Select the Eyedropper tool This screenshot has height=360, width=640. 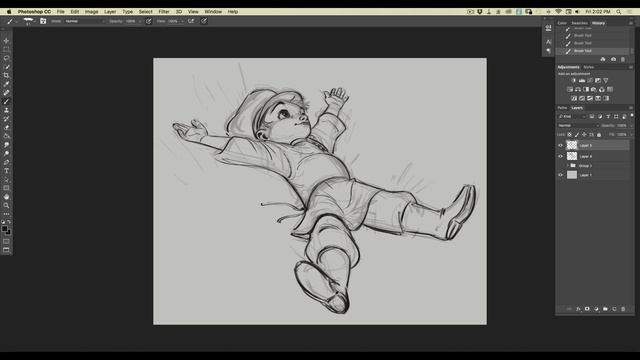(x=6, y=84)
